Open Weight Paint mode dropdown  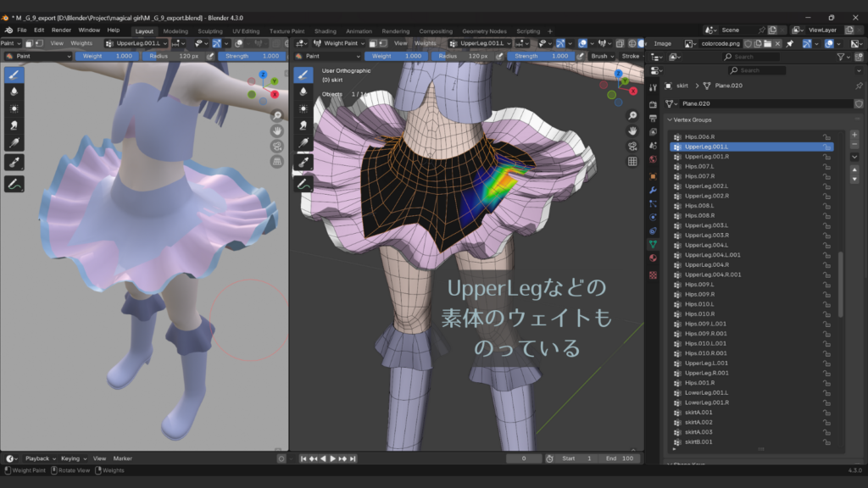339,43
